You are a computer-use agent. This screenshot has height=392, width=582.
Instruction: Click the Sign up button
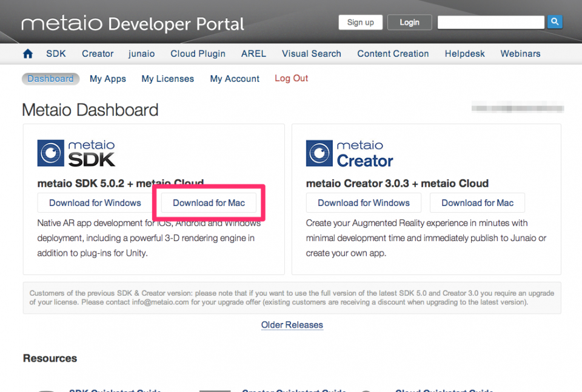pyautogui.click(x=360, y=22)
